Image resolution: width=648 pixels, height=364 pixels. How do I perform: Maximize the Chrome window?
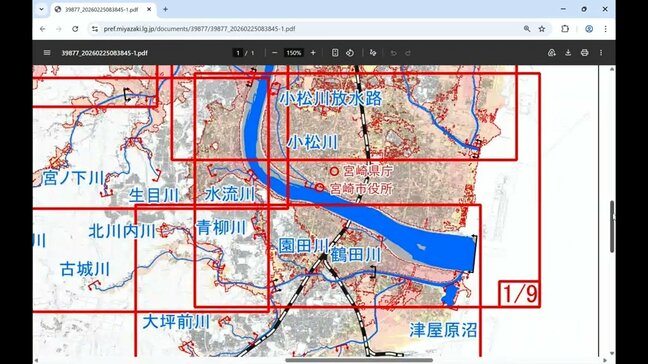coord(584,9)
